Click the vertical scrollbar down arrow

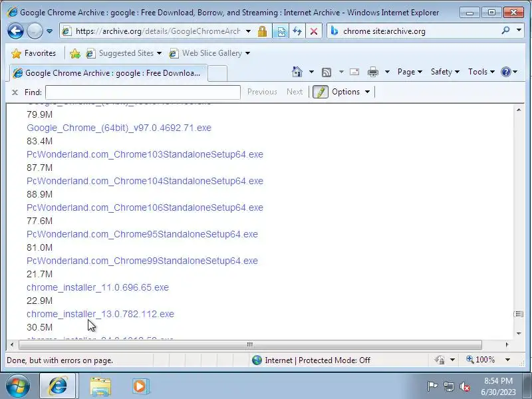click(519, 334)
